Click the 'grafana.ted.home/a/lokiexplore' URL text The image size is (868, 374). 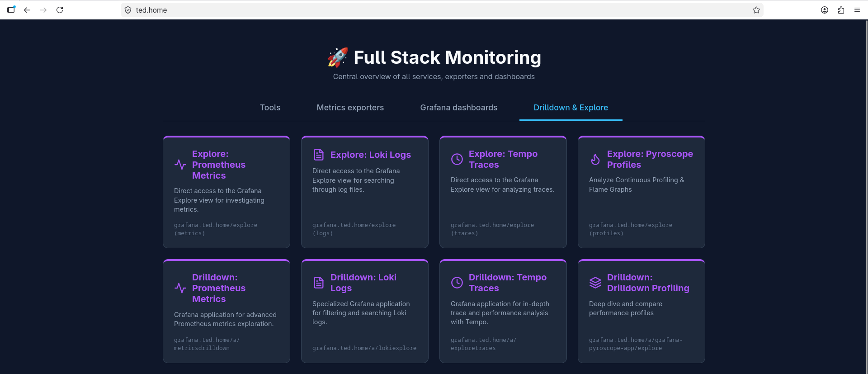pyautogui.click(x=364, y=348)
